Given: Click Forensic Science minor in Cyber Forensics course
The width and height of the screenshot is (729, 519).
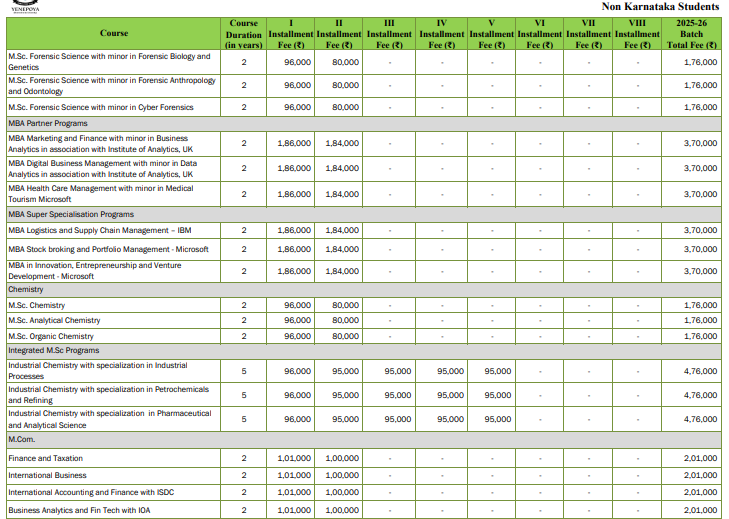Looking at the screenshot, I should (x=101, y=107).
